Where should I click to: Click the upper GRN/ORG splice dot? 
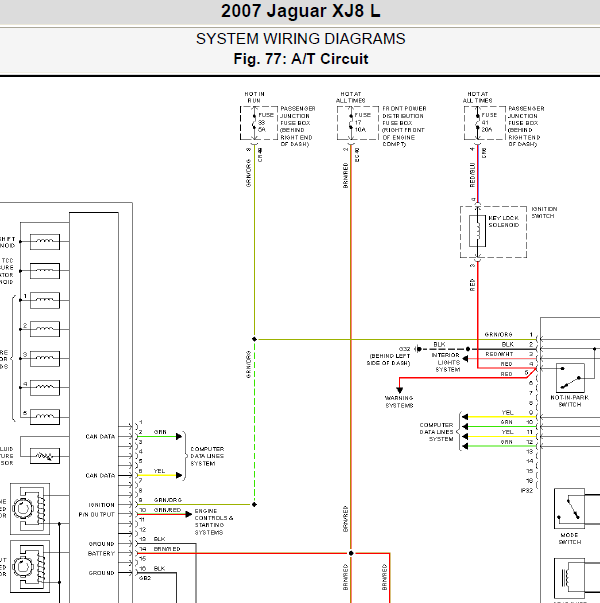(254, 339)
